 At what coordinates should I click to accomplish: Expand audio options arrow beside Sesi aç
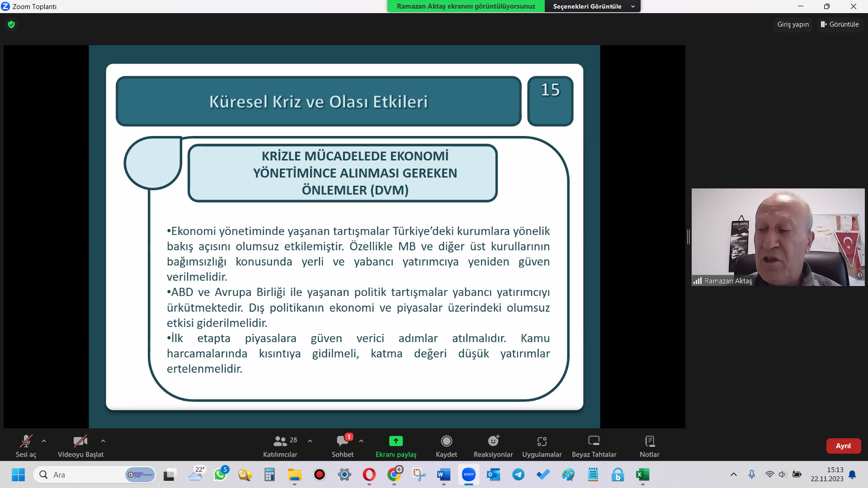point(44,441)
